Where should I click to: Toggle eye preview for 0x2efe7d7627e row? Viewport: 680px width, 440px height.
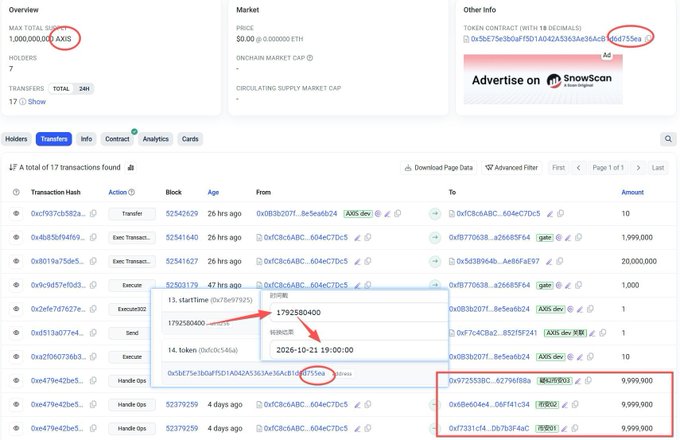pyautogui.click(x=16, y=309)
